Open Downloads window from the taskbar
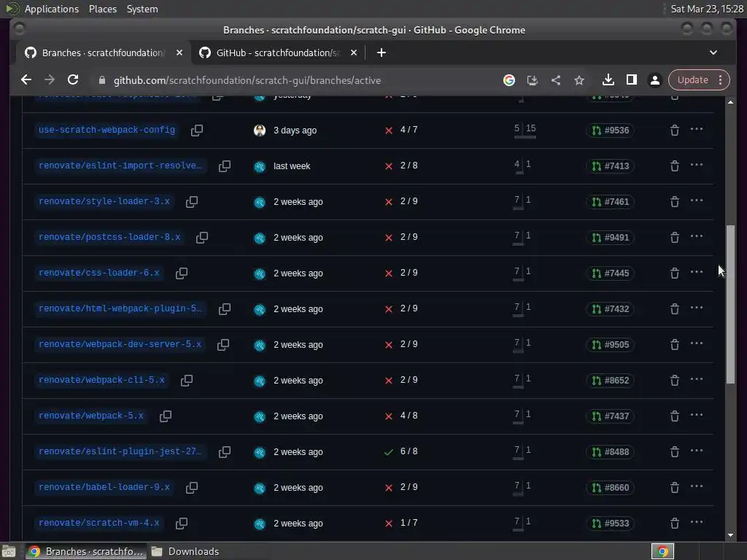Screen dimensions: 747x560 (185, 551)
